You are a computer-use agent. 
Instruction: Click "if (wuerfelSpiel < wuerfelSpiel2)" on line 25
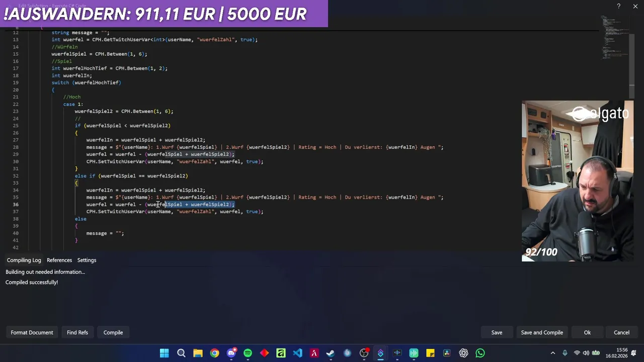(123, 126)
